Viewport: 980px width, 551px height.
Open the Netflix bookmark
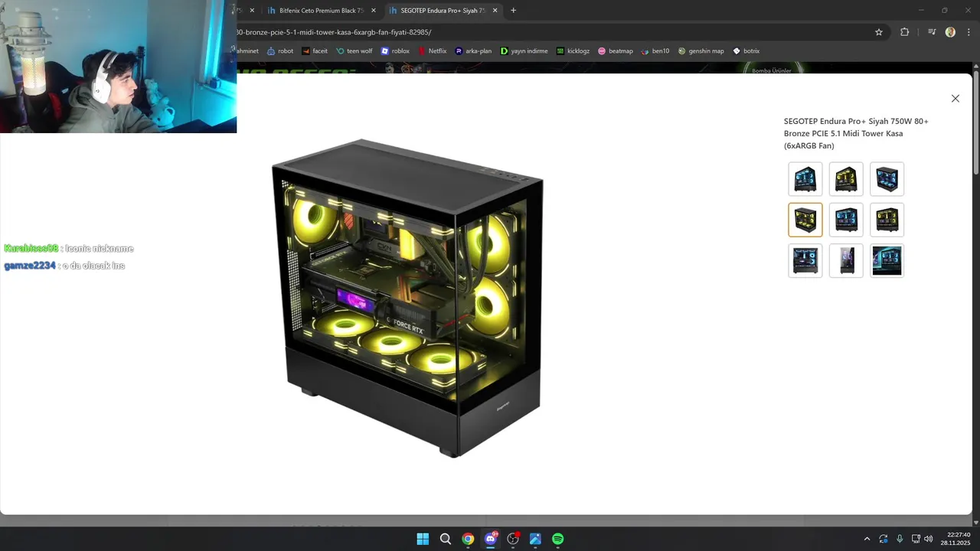point(433,51)
